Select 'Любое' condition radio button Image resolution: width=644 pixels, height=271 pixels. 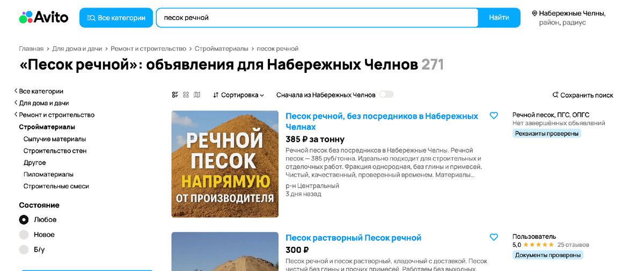24,219
